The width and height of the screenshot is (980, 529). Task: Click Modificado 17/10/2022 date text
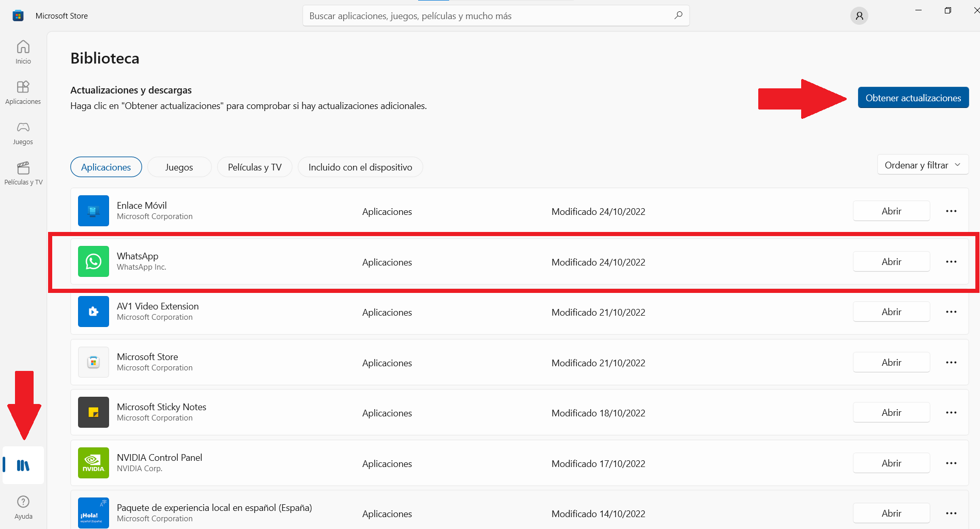[598, 463]
